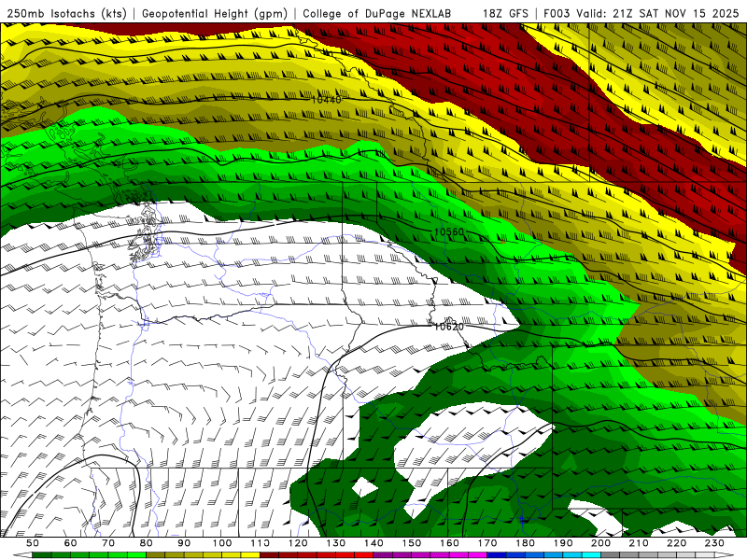The width and height of the screenshot is (747, 560).
Task: Click the 210 value on color scale
Action: tap(639, 543)
